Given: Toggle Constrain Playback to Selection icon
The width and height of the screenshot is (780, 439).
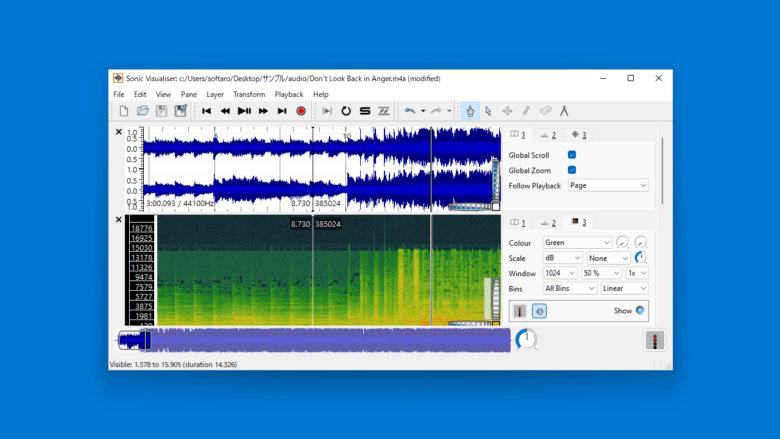Looking at the screenshot, I should [327, 111].
